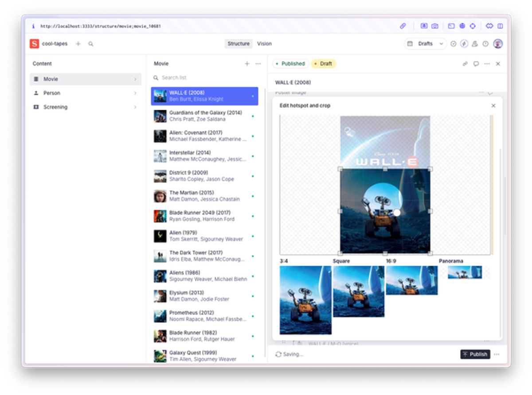Click the bottom-middle crop handle
Image resolution: width=532 pixels, height=395 pixels.
click(385, 253)
